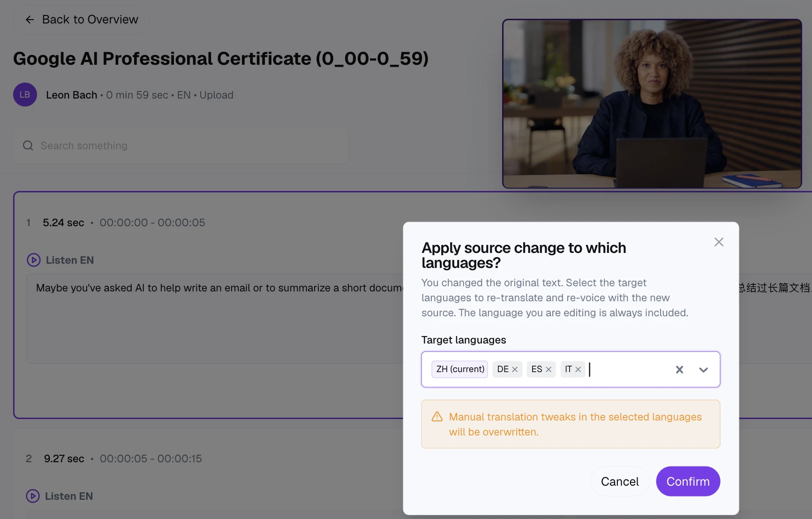Image resolution: width=812 pixels, height=519 pixels.
Task: Click the Leon Bach author name
Action: (x=71, y=95)
